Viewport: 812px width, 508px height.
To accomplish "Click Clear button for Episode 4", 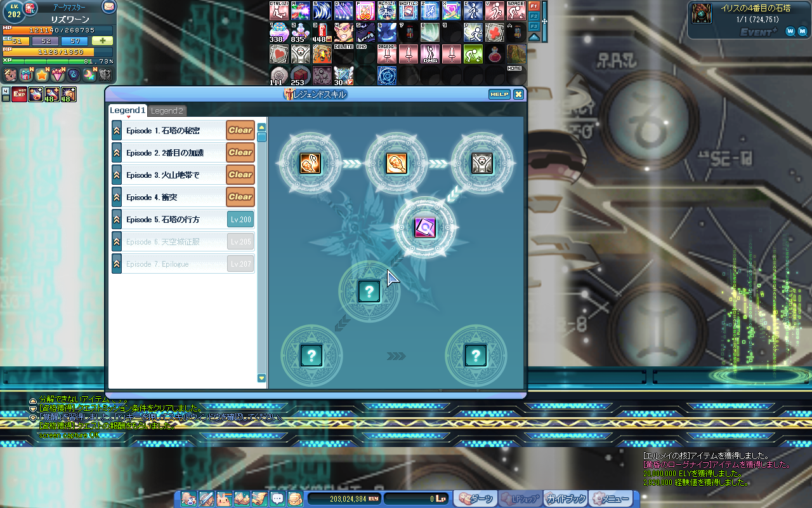I will (x=240, y=197).
